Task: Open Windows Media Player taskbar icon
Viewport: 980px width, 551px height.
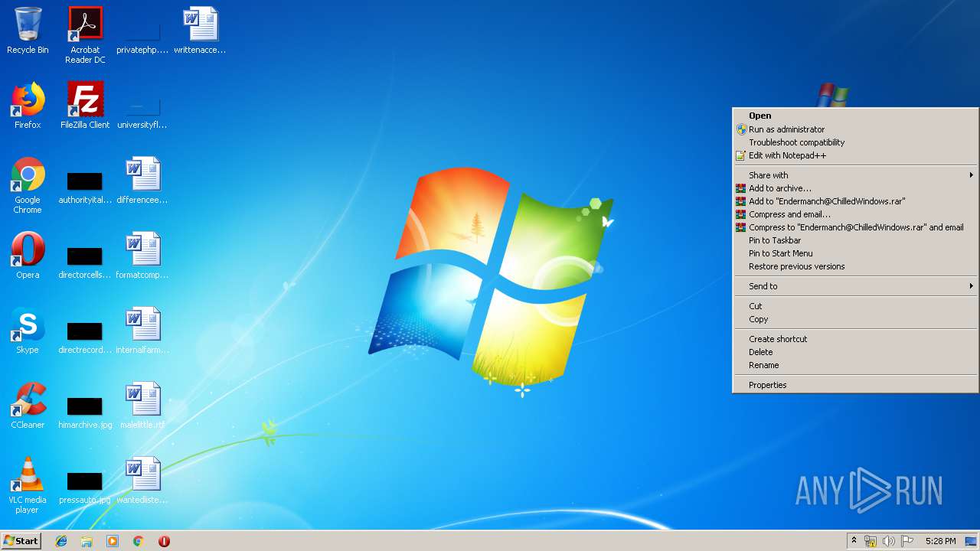Action: point(113,541)
